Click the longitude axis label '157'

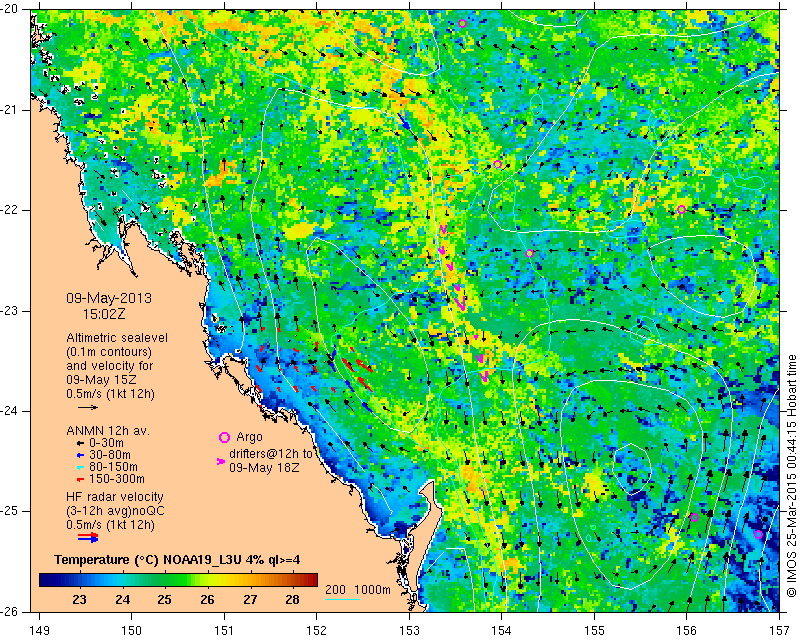click(x=779, y=631)
